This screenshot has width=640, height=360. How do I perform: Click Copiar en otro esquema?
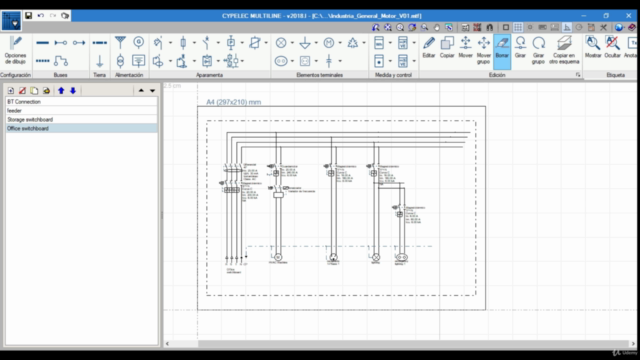point(564,50)
